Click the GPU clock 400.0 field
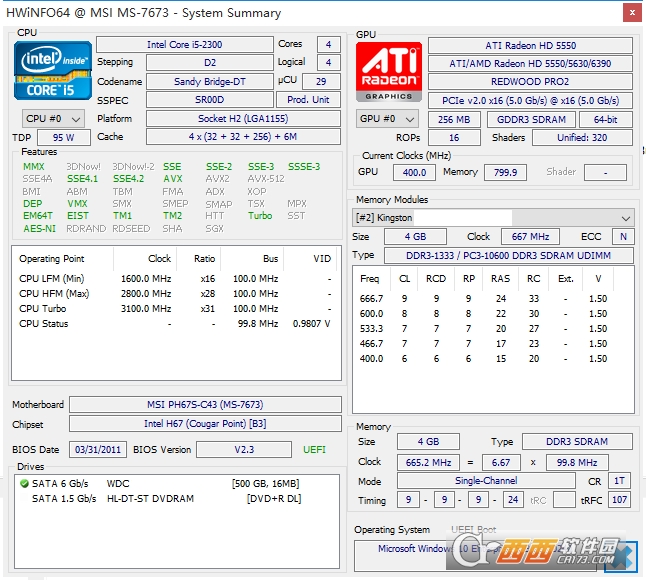This screenshot has height=580, width=646. point(414,172)
